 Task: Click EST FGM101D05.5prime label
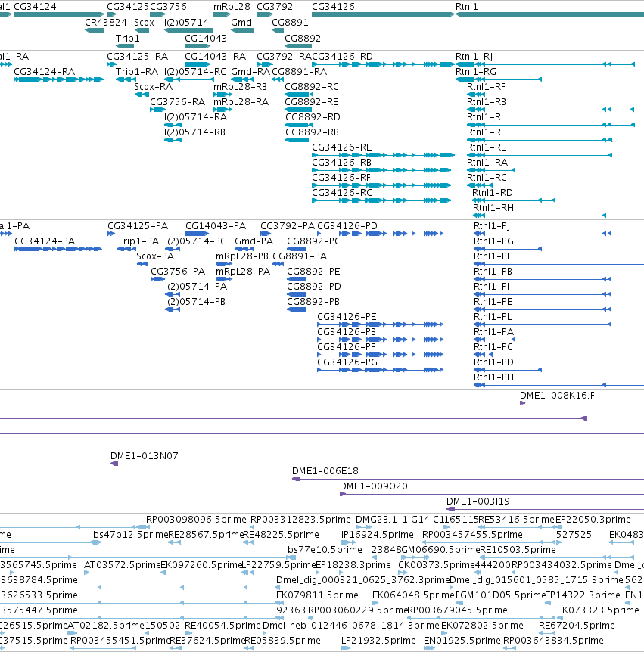click(500, 595)
